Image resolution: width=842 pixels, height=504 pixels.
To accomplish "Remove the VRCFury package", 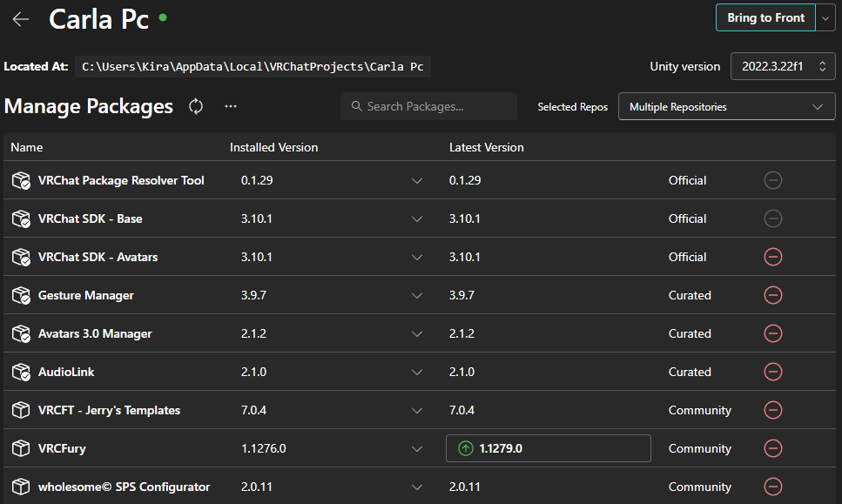I will [773, 448].
